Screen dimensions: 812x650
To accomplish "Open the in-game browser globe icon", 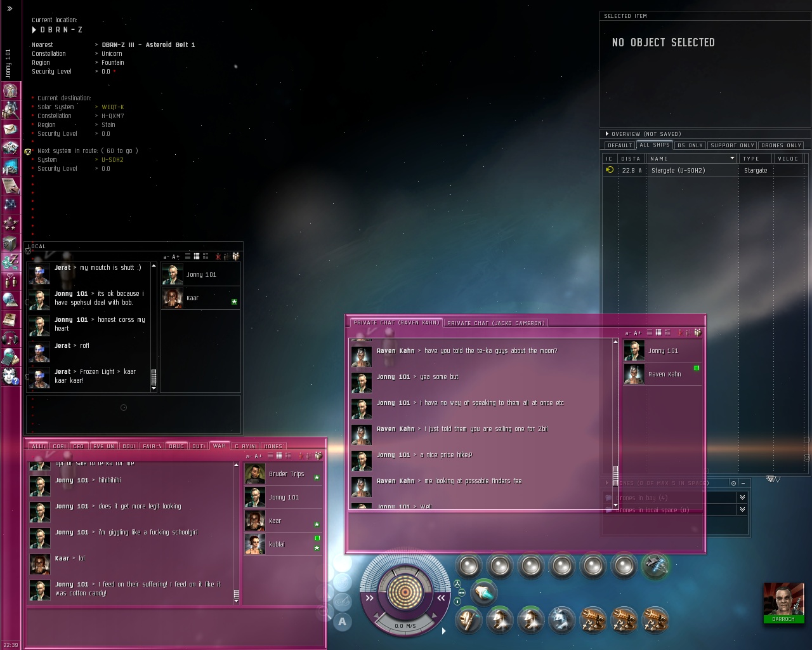I will tap(10, 300).
